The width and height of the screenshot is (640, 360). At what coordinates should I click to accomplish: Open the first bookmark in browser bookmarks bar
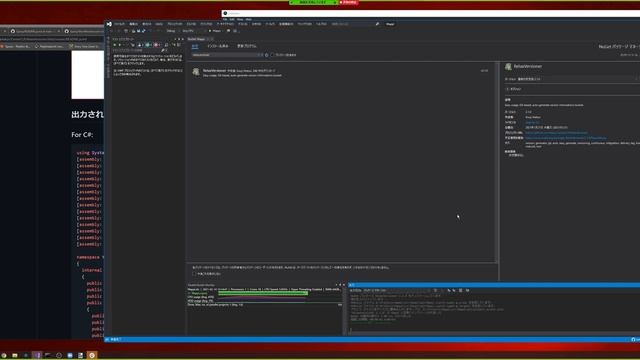coord(16,47)
